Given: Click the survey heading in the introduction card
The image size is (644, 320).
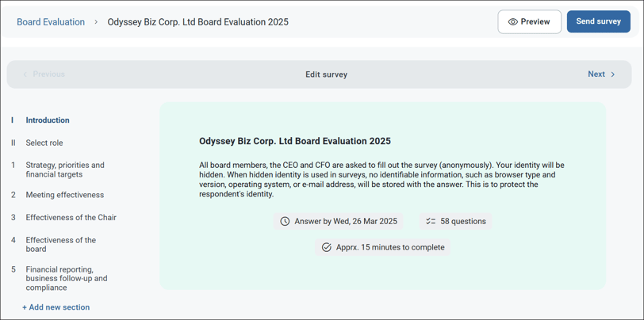Looking at the screenshot, I should [295, 141].
